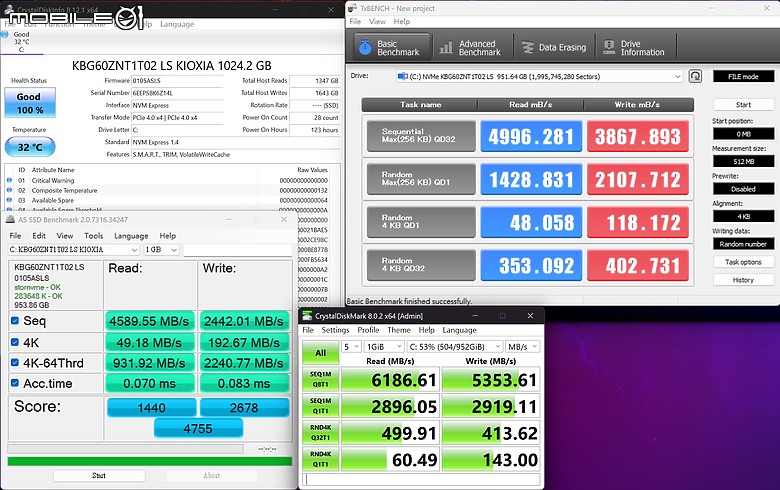Screen dimensions: 780x490
Task: Click the Random 4 KB QD32 task button
Action: (421, 265)
